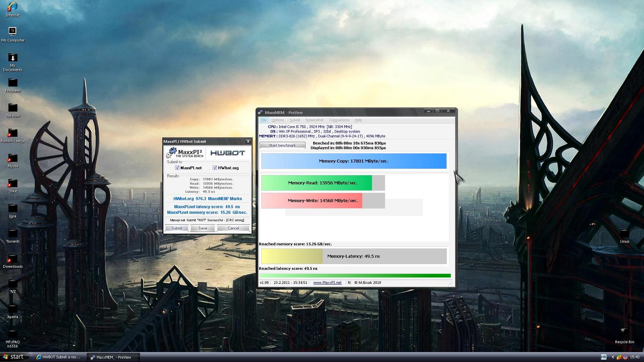Screen dimensions: 644x362
Task: Click the CPU Intel Core i5 750 line
Action: coord(310,126)
